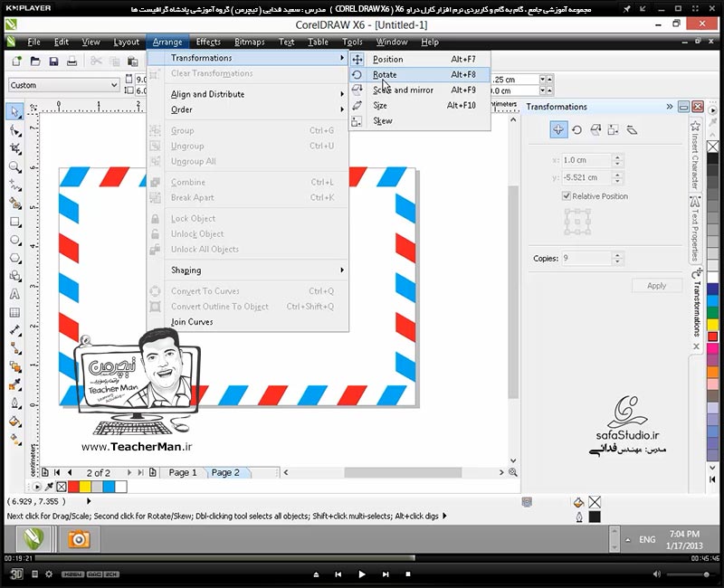Select the Table tool in toolbox
The image size is (724, 588).
[14, 312]
